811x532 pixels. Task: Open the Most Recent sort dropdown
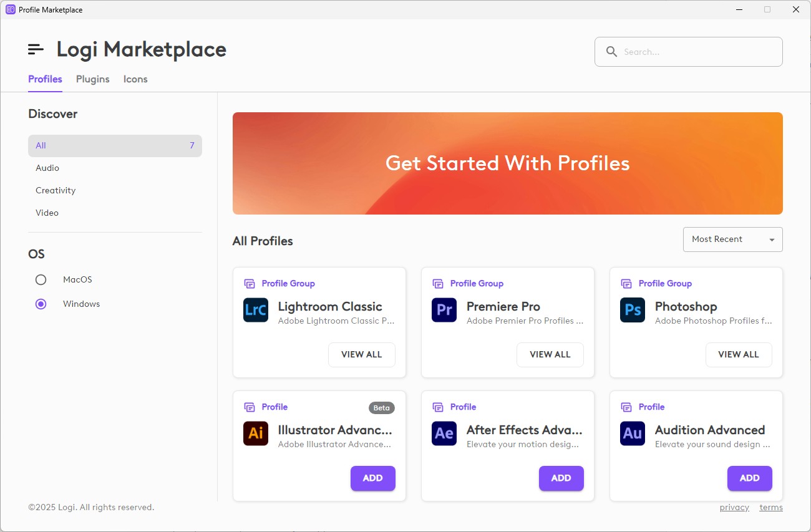732,239
